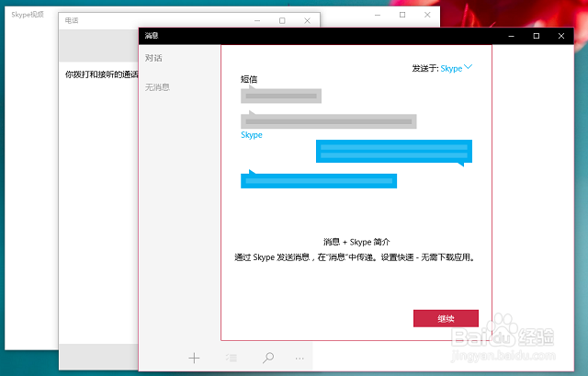Select the 对话 heading in sidebar
This screenshot has height=376, width=588.
click(153, 58)
